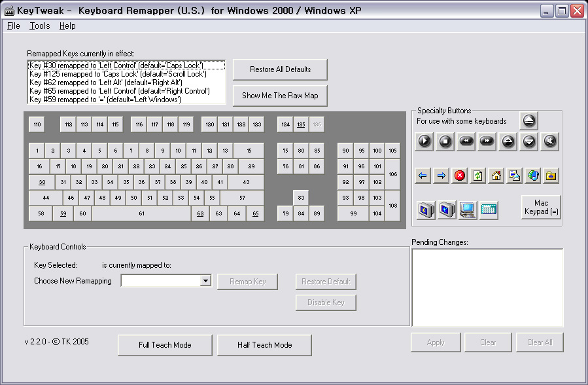
Task: Click keyboard key 15 (Backspace position)
Action: pyautogui.click(x=249, y=151)
